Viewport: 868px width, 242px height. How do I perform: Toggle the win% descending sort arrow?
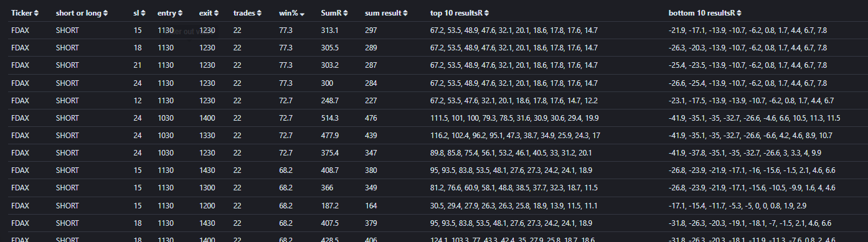pos(303,14)
